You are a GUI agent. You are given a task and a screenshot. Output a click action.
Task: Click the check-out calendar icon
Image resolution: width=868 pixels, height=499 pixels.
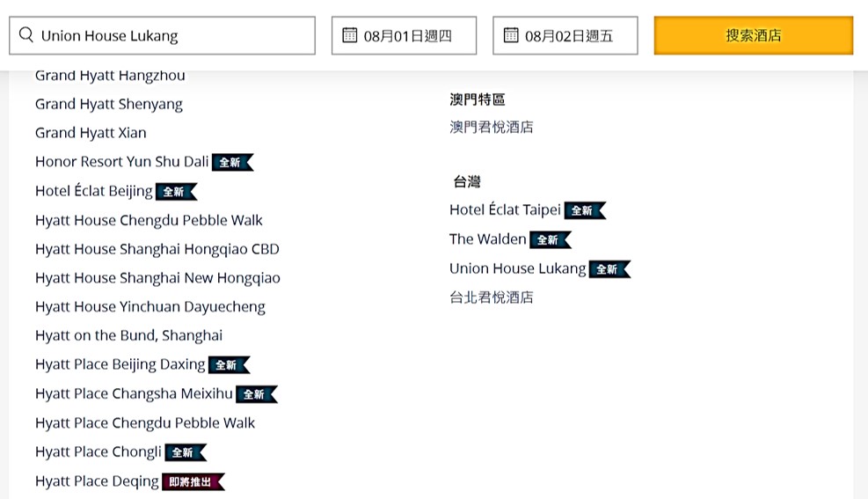click(511, 35)
